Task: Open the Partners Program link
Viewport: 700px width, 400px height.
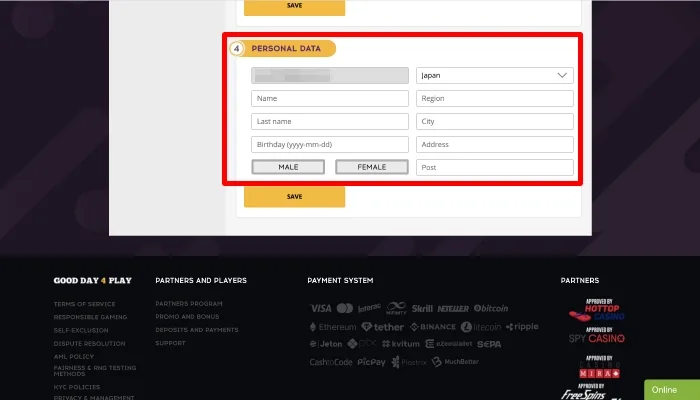Action: [x=189, y=304]
